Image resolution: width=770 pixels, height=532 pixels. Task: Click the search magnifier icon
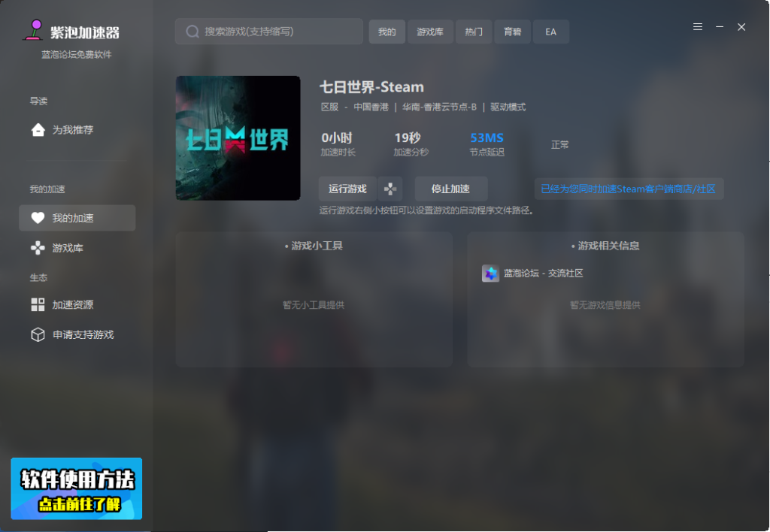click(192, 32)
